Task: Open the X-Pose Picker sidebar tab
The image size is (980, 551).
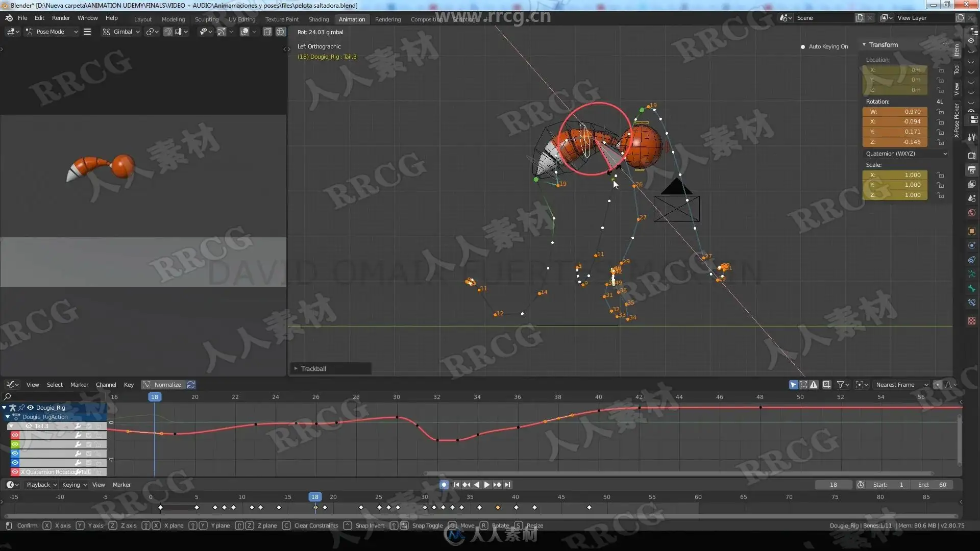Action: 957,120
